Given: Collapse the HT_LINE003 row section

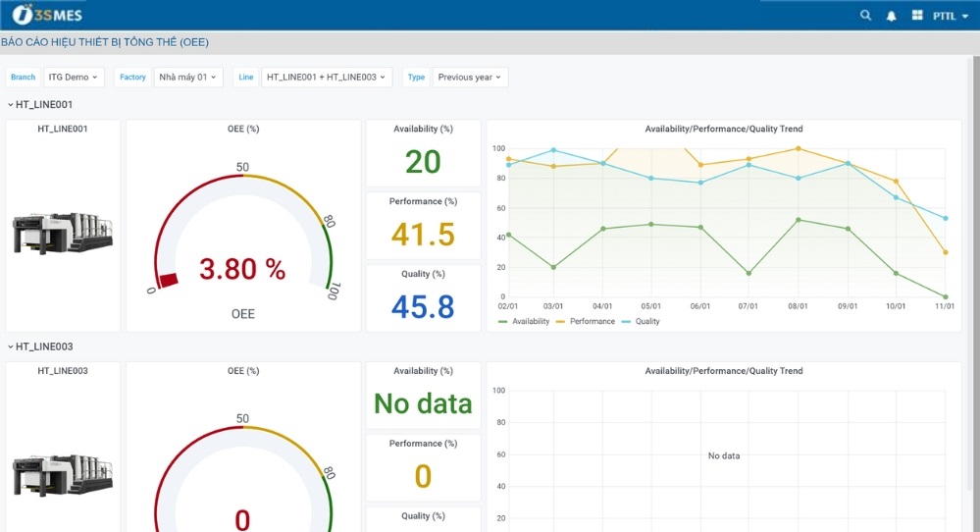Looking at the screenshot, I should tap(39, 346).
